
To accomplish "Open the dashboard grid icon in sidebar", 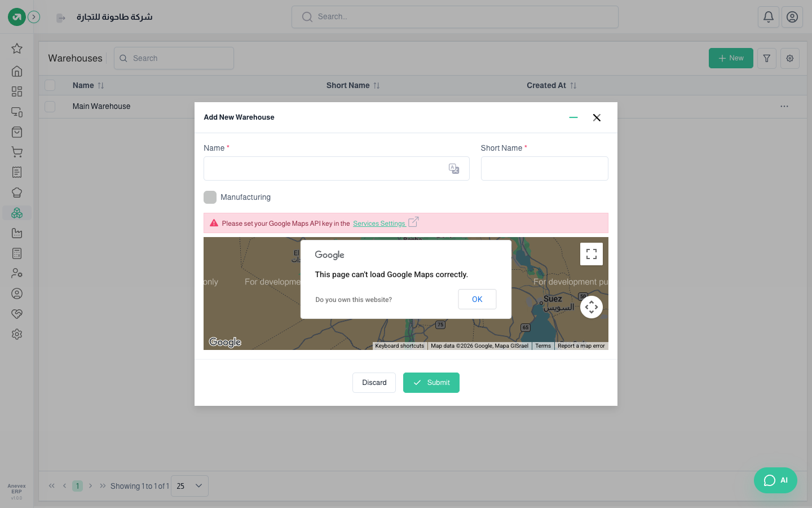I will coord(17,91).
